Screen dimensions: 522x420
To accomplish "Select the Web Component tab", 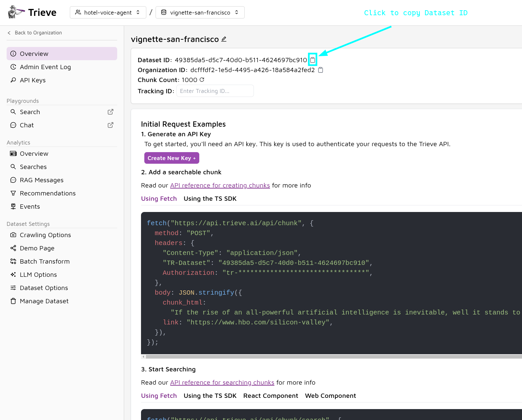I will tap(330, 396).
